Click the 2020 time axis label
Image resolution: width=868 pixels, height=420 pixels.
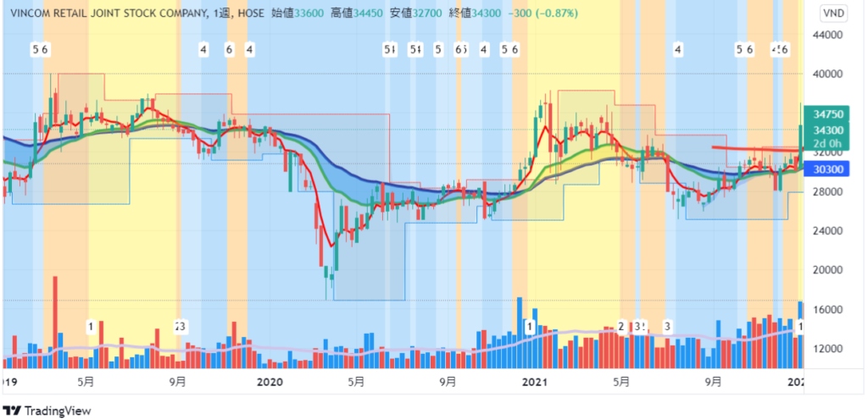click(270, 382)
